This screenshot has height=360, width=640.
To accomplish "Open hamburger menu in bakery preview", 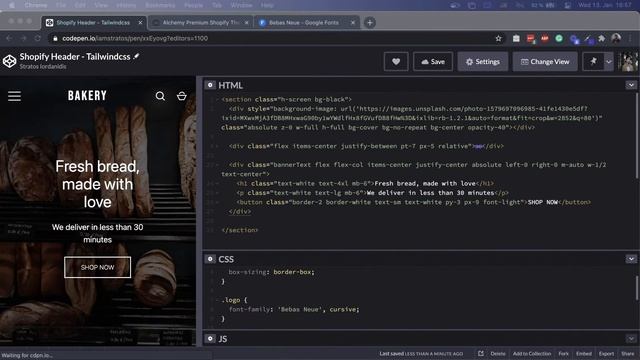I will 14,96.
